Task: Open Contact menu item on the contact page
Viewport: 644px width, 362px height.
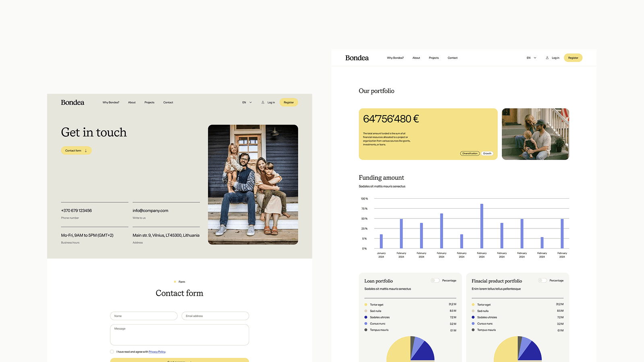Action: point(168,103)
